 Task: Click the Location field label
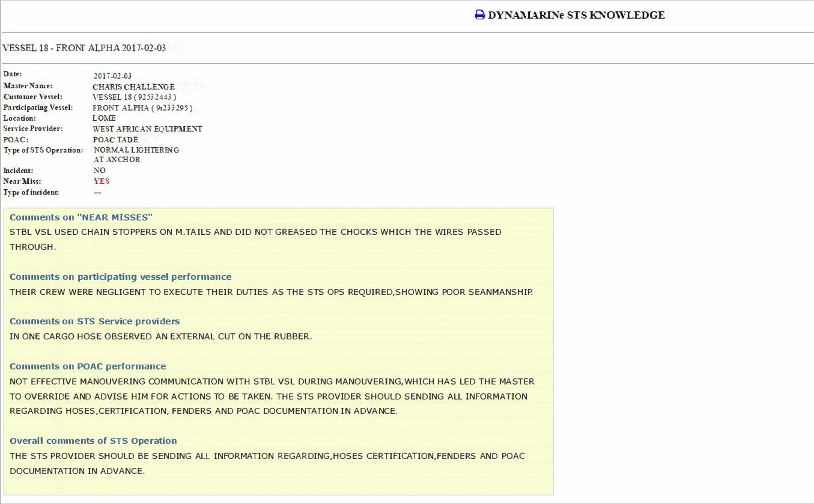pyautogui.click(x=19, y=118)
